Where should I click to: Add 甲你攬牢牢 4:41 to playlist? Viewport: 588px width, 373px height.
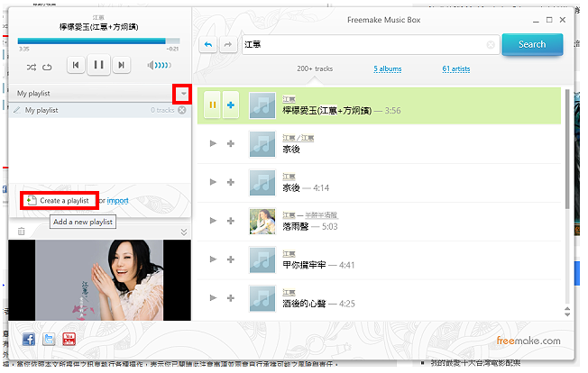tap(231, 259)
